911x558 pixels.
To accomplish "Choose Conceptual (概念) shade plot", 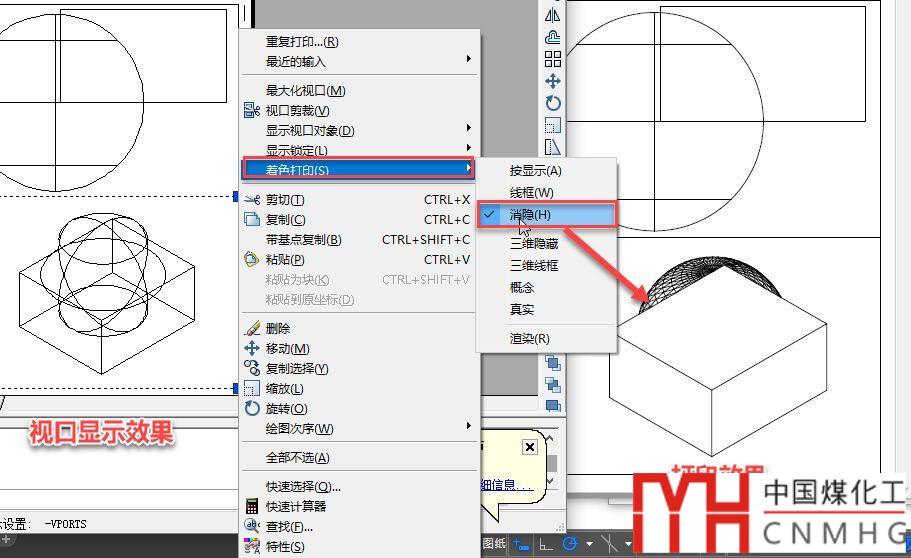I will coord(546,287).
